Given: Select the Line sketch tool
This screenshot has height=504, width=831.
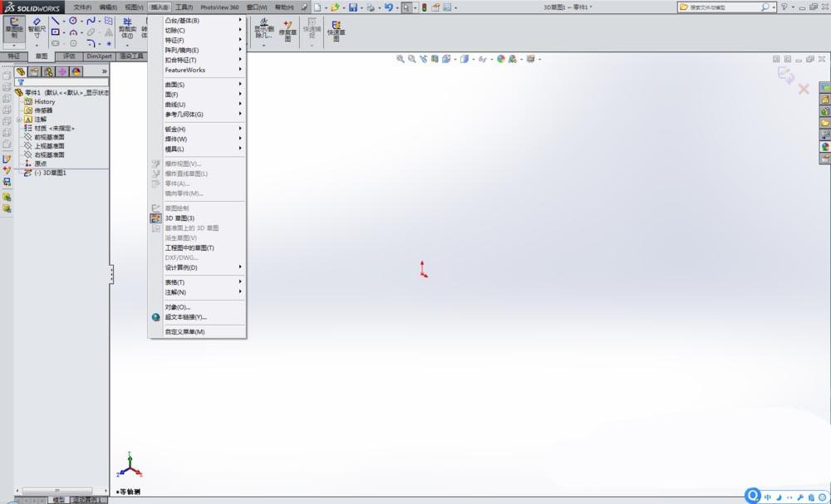Looking at the screenshot, I should tap(56, 20).
